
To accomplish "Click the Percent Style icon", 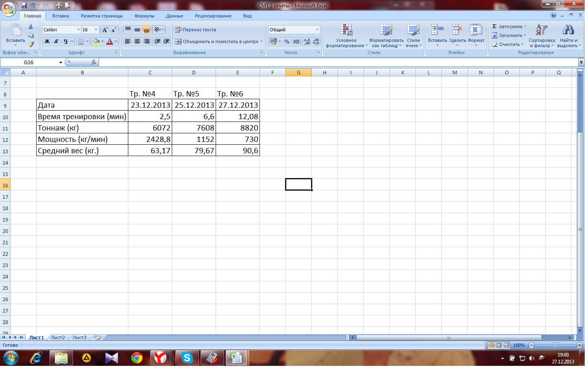I will (x=287, y=41).
